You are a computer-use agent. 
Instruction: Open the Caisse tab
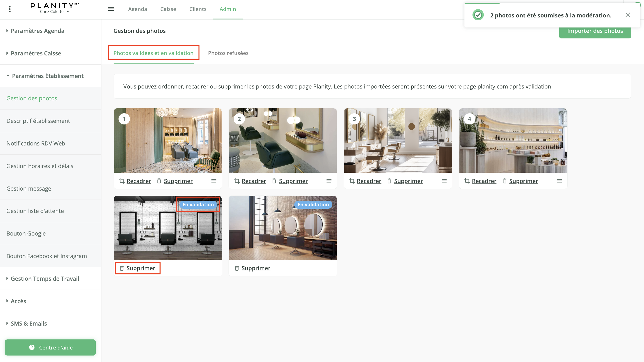[x=168, y=9]
